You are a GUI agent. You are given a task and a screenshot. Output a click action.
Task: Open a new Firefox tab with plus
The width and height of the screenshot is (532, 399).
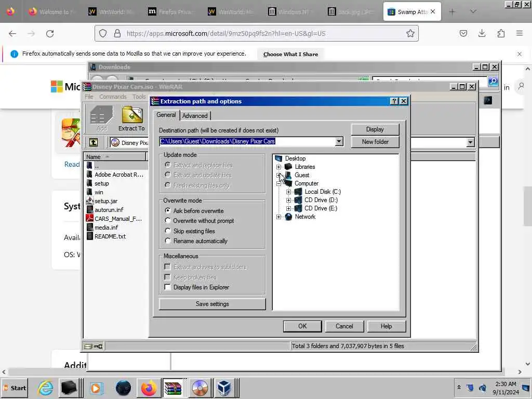click(452, 12)
